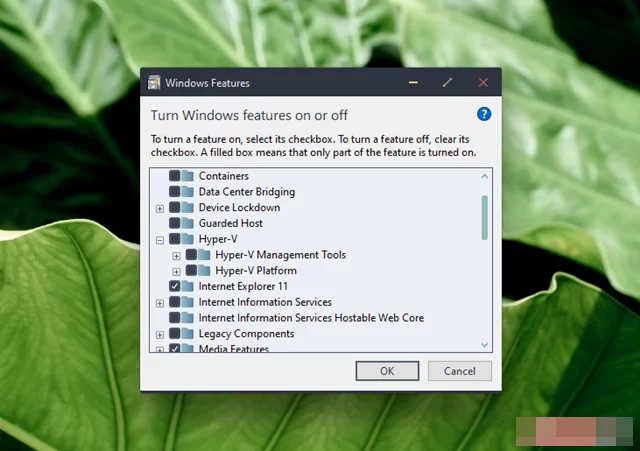Click the blue help question mark icon
Screen dimensions: 640x451
tap(484, 114)
